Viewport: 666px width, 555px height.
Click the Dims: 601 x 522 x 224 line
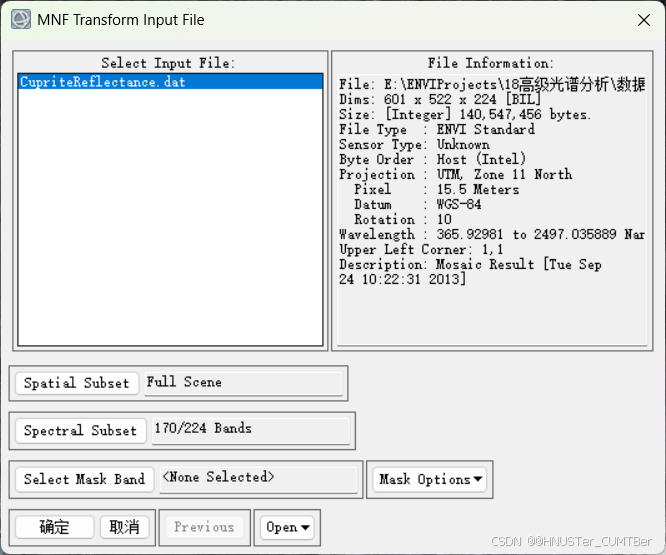440,99
